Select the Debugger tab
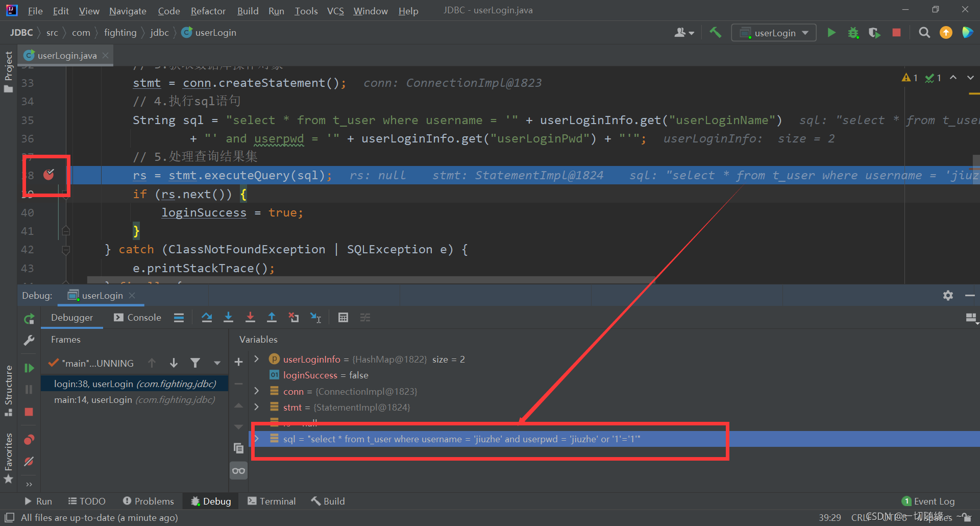Screen dimensions: 980x526 (x=72, y=318)
